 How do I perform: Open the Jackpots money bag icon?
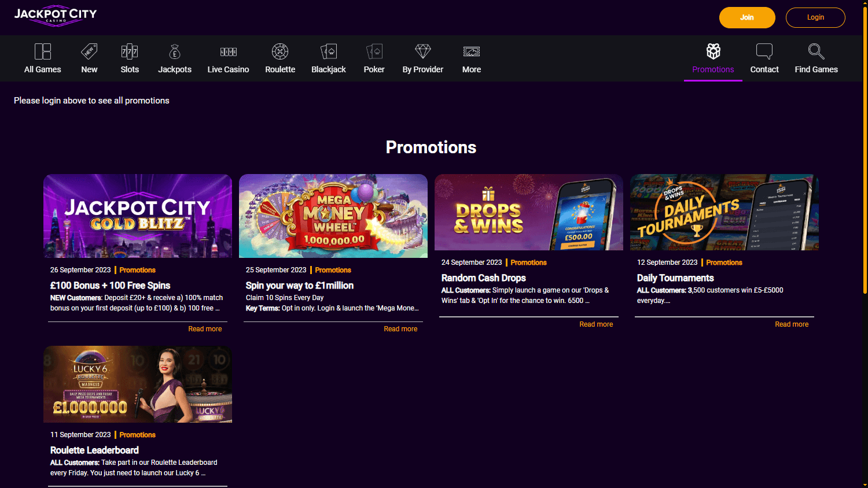175,51
